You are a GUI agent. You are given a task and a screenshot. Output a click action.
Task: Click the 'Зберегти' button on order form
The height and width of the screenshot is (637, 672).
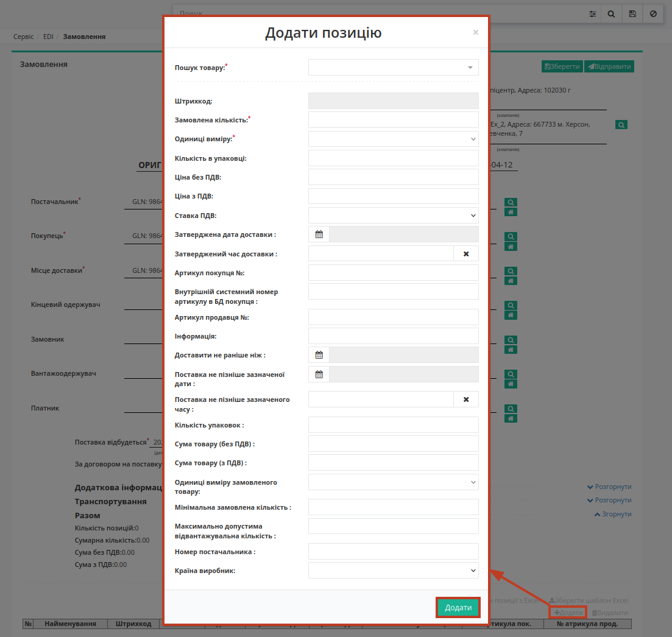(x=562, y=66)
